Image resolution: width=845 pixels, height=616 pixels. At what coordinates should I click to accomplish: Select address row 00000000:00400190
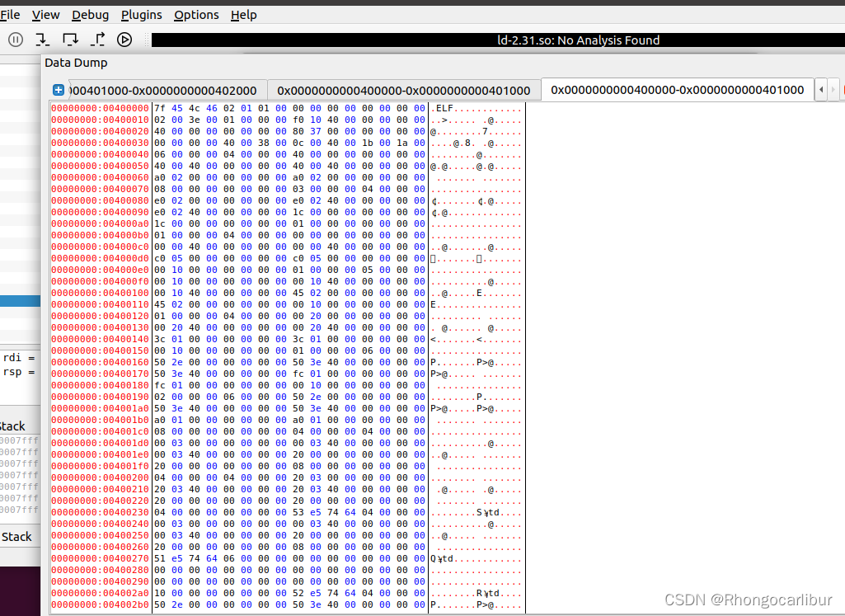[101, 397]
